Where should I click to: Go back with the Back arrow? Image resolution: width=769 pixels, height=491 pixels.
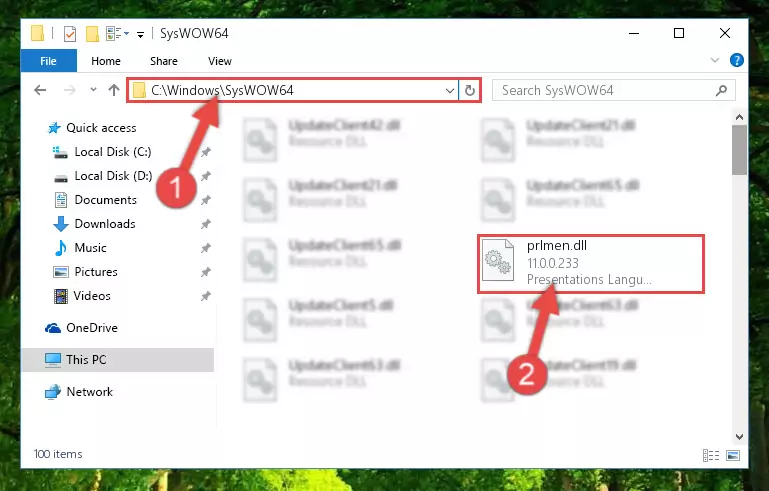pyautogui.click(x=40, y=90)
